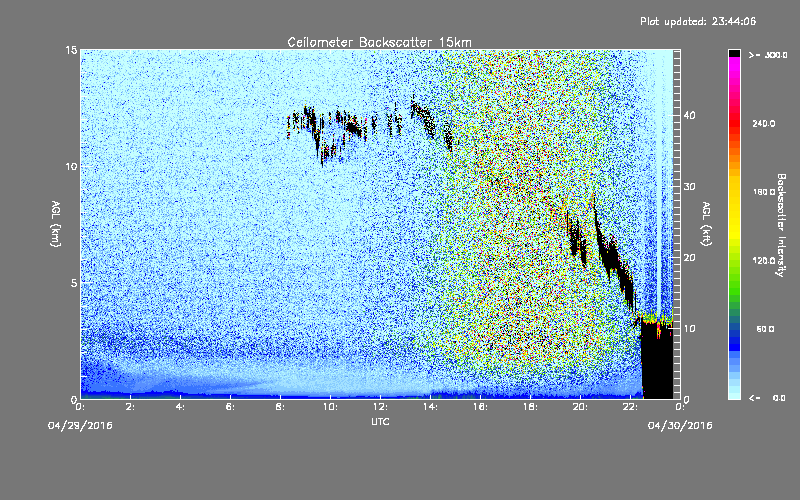Click the '6:' hour label on the time axis

click(x=230, y=407)
